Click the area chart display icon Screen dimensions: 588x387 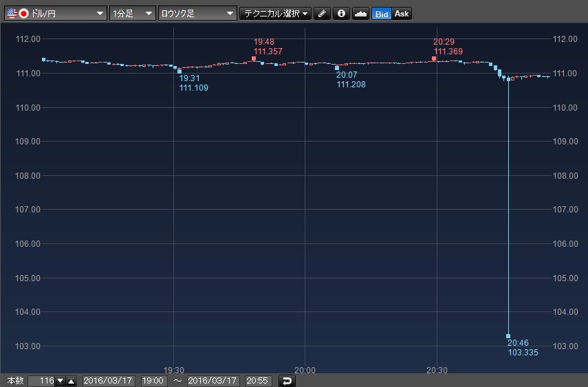(360, 14)
